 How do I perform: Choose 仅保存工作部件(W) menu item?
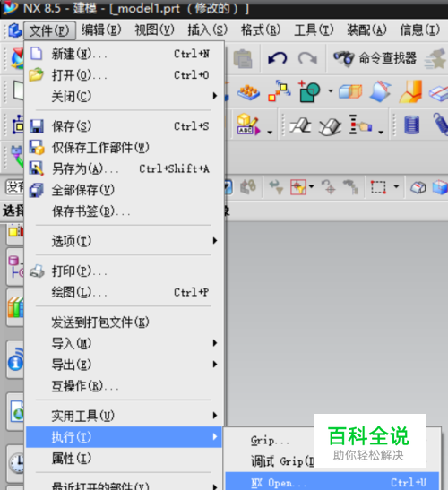tap(124, 148)
